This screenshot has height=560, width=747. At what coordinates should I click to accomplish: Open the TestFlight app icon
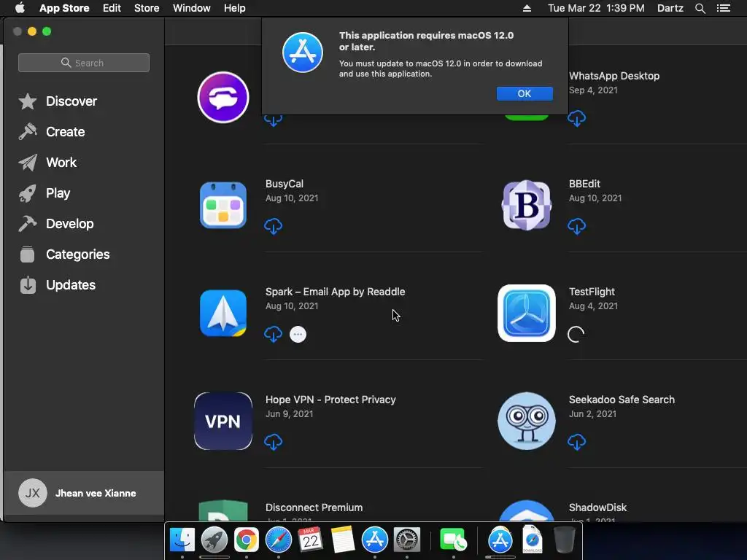click(x=527, y=313)
